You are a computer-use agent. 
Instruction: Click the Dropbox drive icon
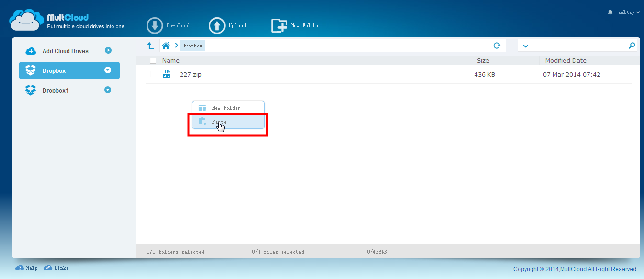(x=31, y=70)
